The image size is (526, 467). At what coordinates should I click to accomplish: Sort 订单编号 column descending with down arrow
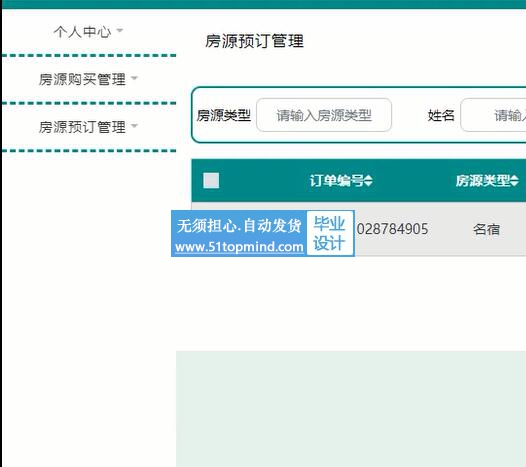tap(368, 184)
